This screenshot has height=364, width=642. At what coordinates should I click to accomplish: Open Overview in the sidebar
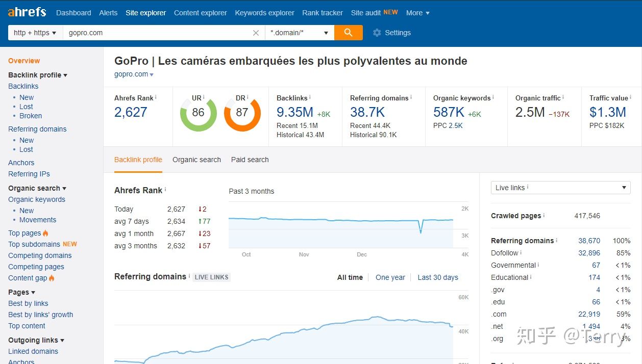tap(24, 61)
